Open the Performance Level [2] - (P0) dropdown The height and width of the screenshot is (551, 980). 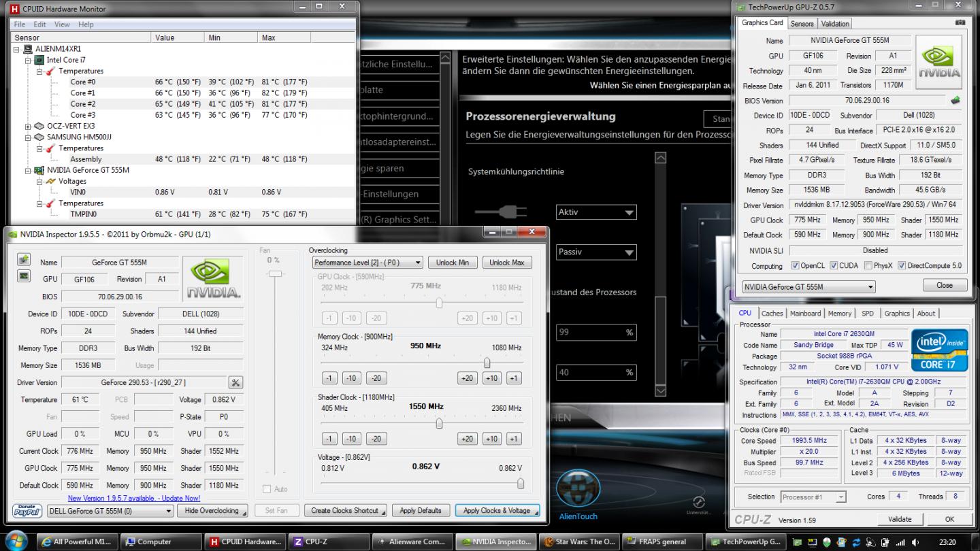(367, 263)
